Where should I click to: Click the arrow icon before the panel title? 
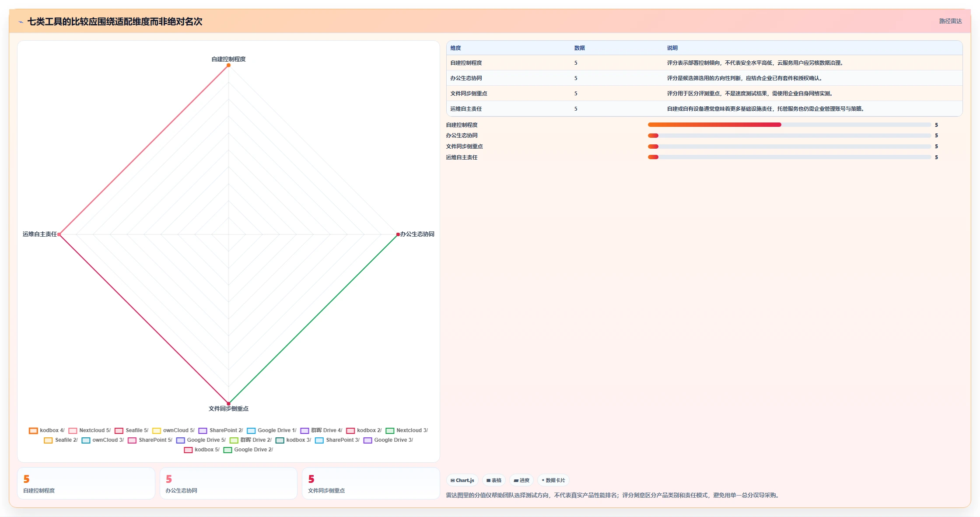(21, 22)
